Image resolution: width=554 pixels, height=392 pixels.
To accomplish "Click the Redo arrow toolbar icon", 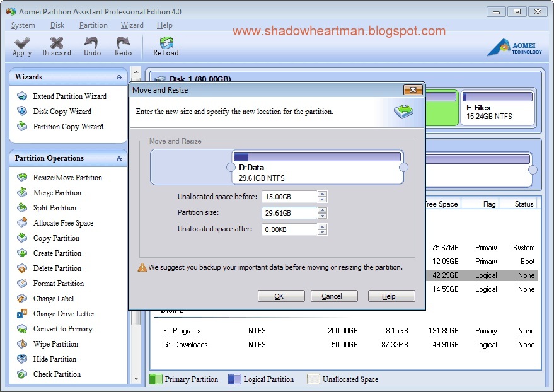I will pos(123,43).
